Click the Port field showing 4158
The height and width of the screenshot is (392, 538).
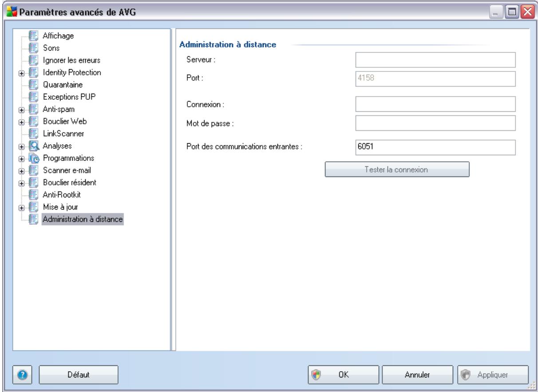coord(435,78)
